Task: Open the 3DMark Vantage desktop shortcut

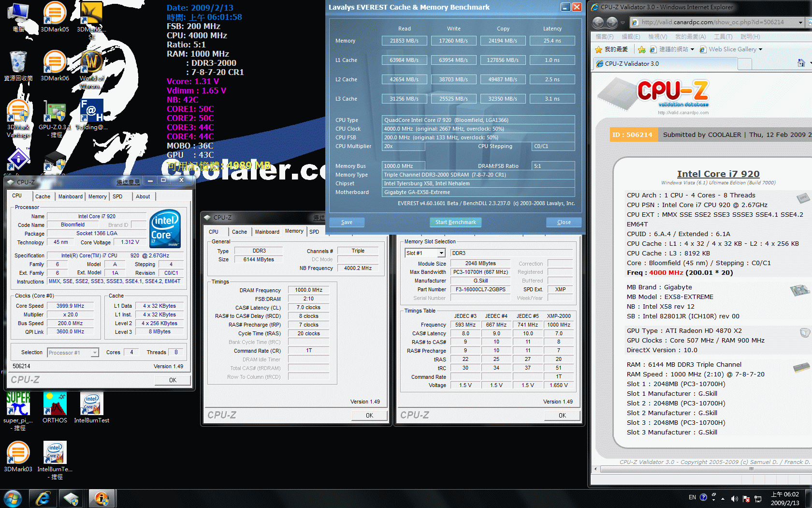Action: (18, 119)
